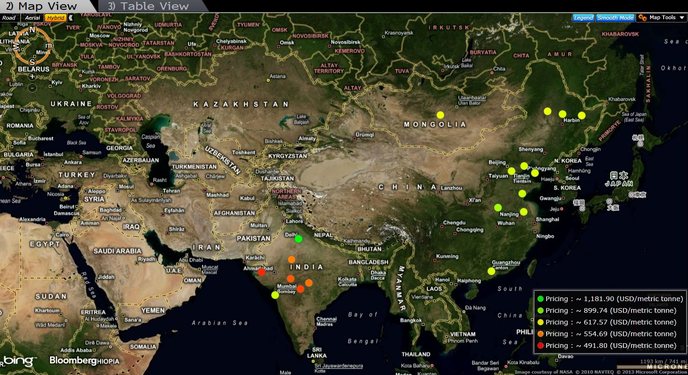Open the Map Tools dropdown arrow
Image resolution: width=688 pixels, height=375 pixels.
click(681, 18)
